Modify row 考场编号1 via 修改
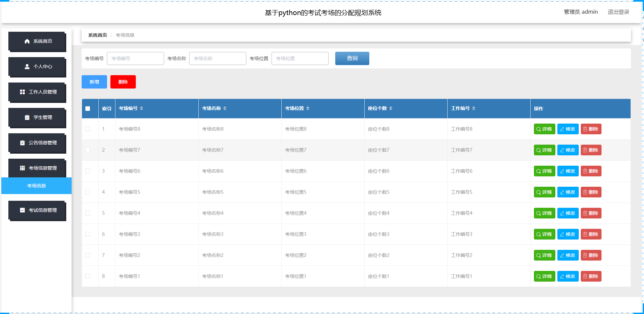Screen dimensions: 644x314 click(568, 276)
